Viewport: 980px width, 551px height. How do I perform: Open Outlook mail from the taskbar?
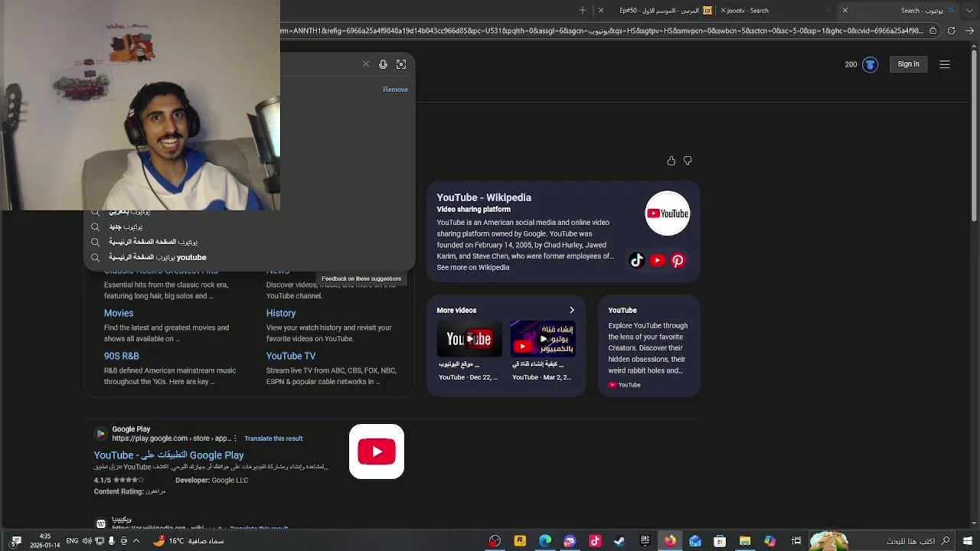point(695,541)
